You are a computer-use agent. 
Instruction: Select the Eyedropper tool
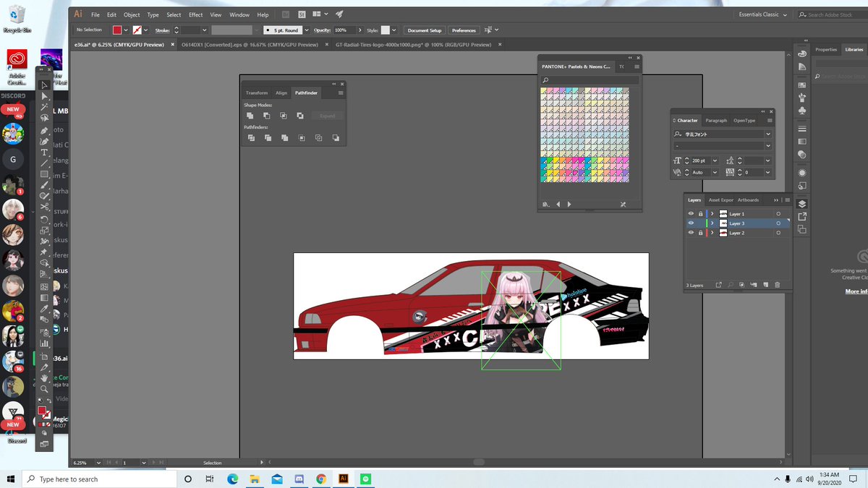pos(45,309)
